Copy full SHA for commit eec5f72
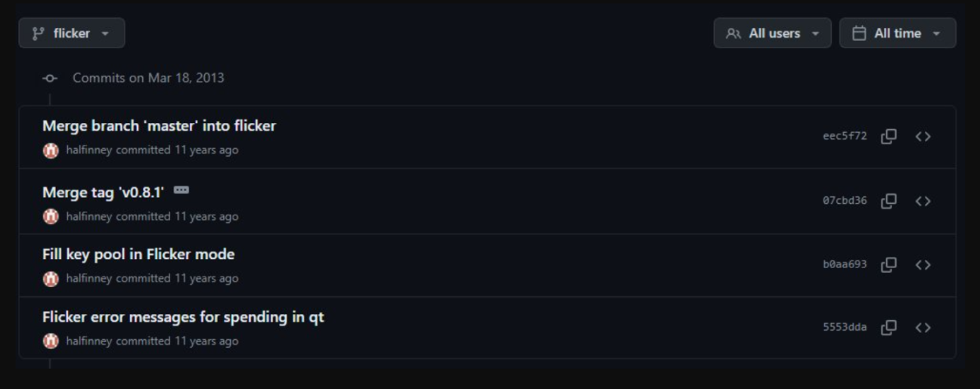The height and width of the screenshot is (389, 980). pos(889,137)
